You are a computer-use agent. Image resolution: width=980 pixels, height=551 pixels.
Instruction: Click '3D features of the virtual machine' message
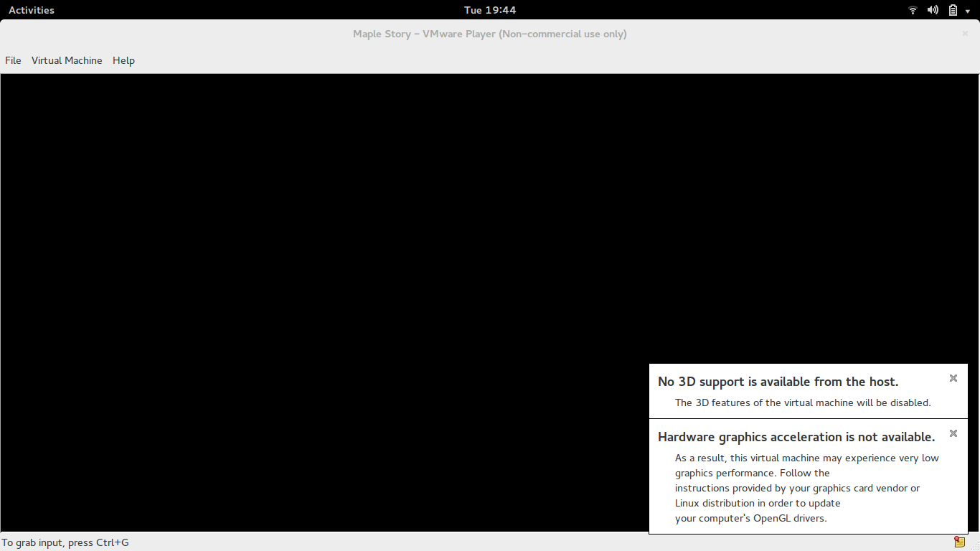coord(803,402)
